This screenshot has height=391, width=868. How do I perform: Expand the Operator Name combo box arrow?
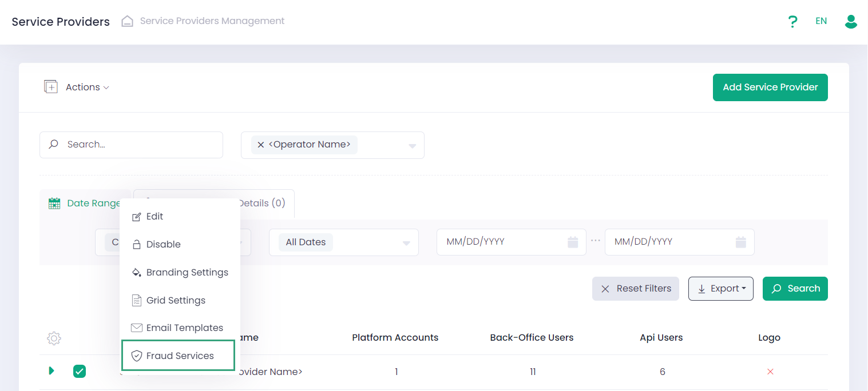tap(412, 146)
